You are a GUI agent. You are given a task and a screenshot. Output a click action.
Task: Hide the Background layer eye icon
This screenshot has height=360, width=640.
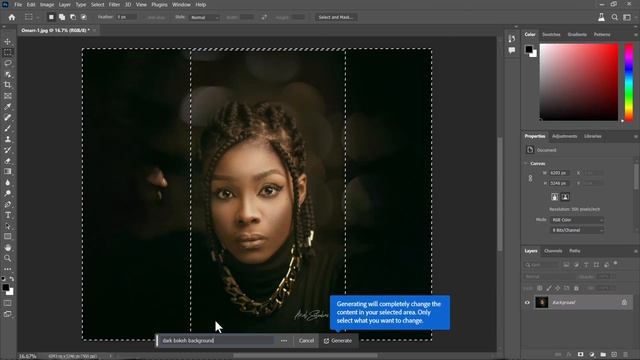point(527,302)
